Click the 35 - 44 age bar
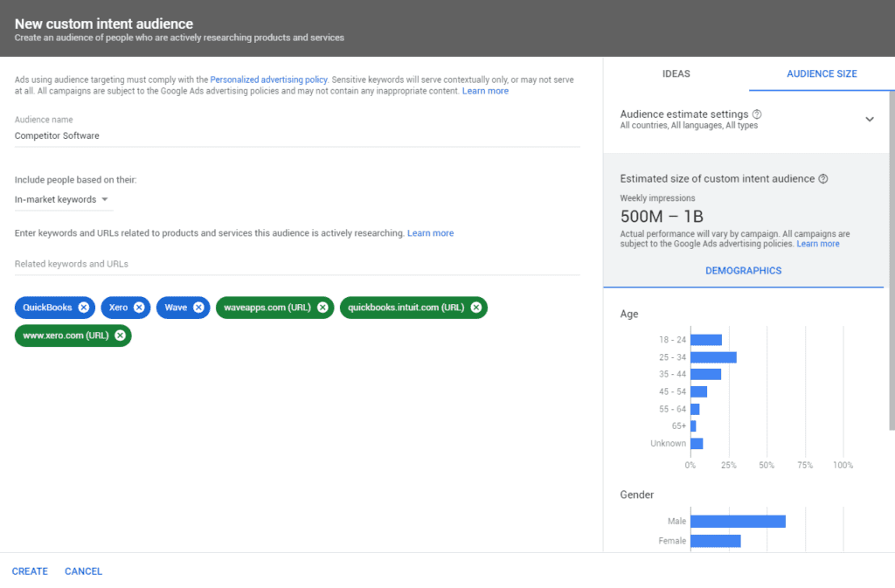The image size is (895, 588). pos(706,374)
